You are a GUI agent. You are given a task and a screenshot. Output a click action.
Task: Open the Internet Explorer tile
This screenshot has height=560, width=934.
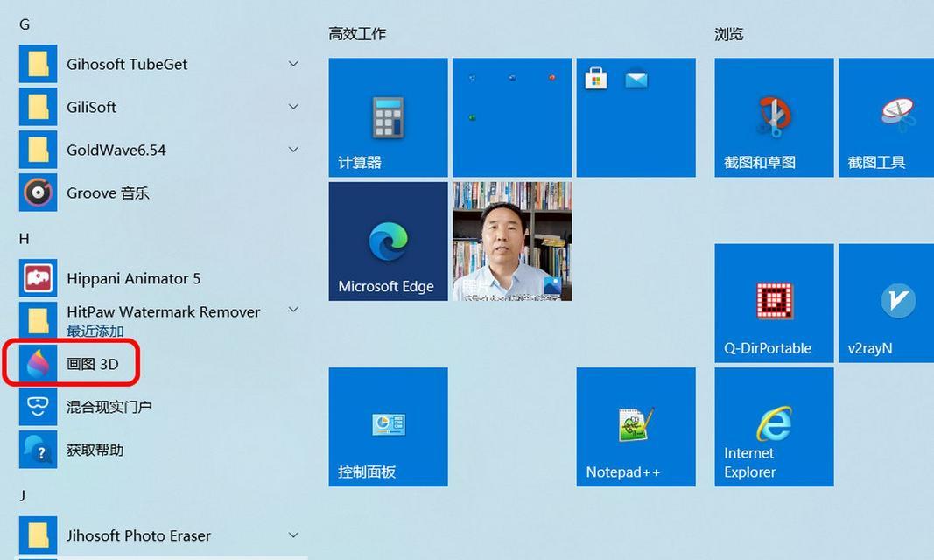tap(775, 427)
